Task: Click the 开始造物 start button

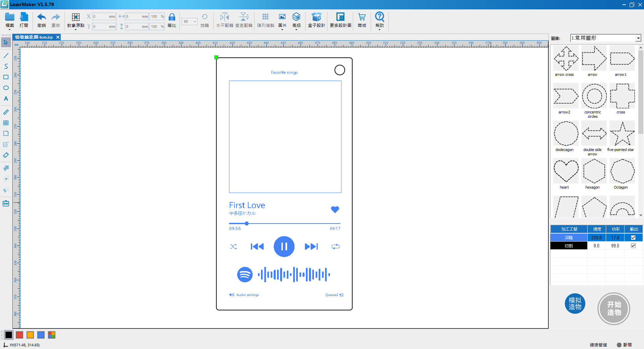Action: point(613,308)
